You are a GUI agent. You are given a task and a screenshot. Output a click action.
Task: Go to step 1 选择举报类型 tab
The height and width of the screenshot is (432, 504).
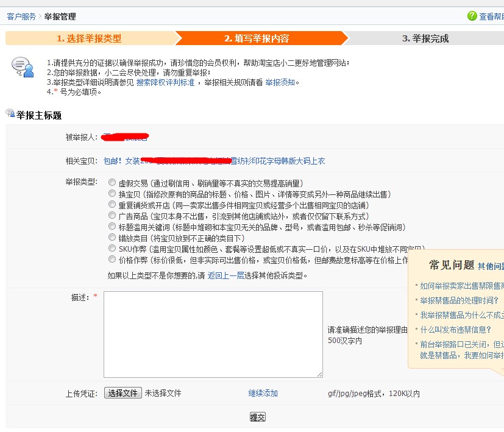(89, 38)
